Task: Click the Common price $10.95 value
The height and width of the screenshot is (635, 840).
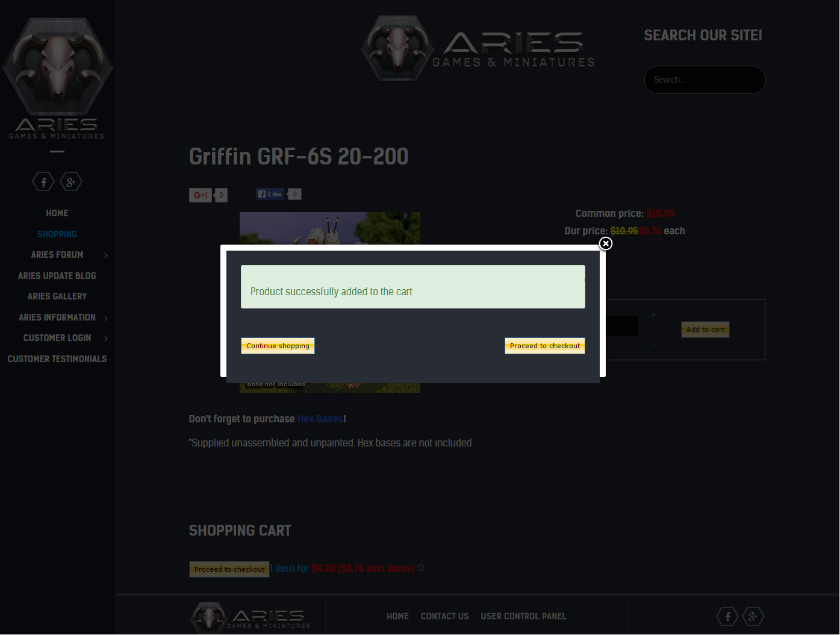Action: (x=660, y=213)
